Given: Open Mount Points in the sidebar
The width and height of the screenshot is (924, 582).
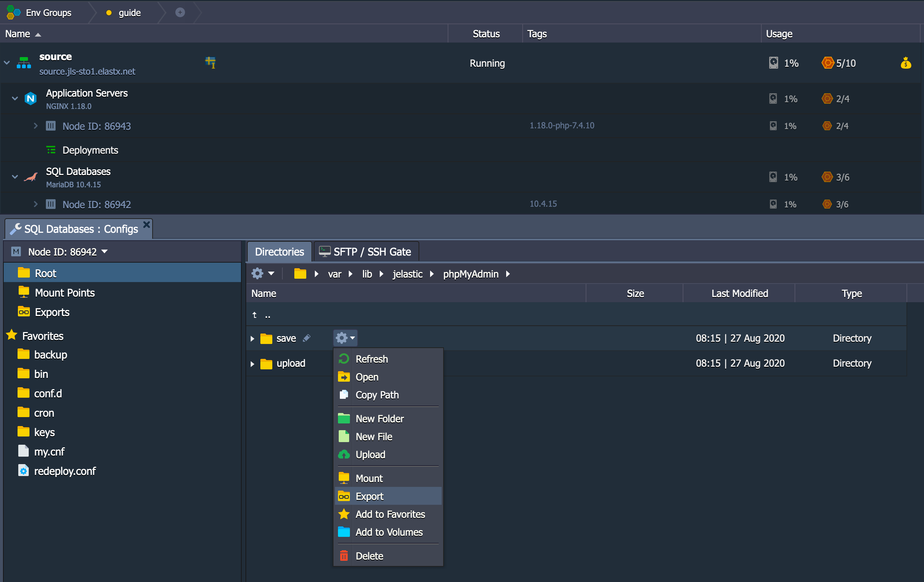Looking at the screenshot, I should pos(64,292).
